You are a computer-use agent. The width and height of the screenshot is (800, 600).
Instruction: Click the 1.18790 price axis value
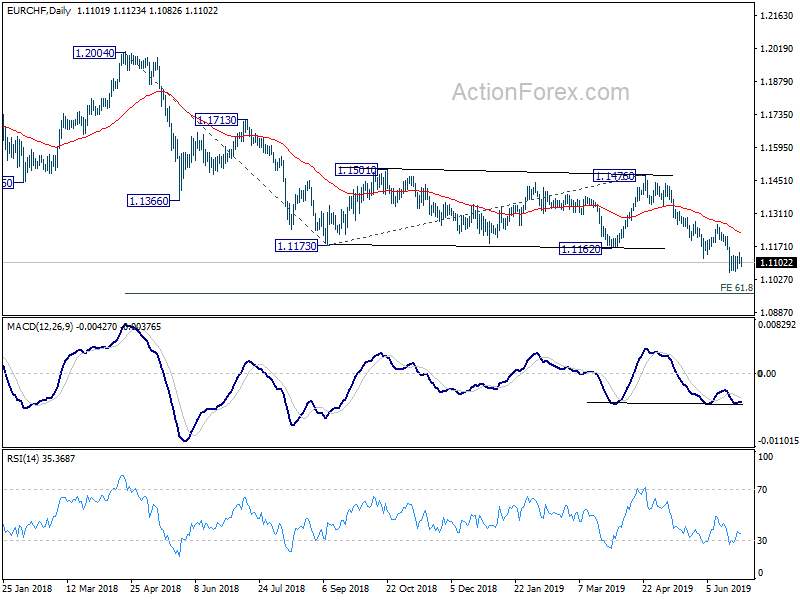(777, 82)
